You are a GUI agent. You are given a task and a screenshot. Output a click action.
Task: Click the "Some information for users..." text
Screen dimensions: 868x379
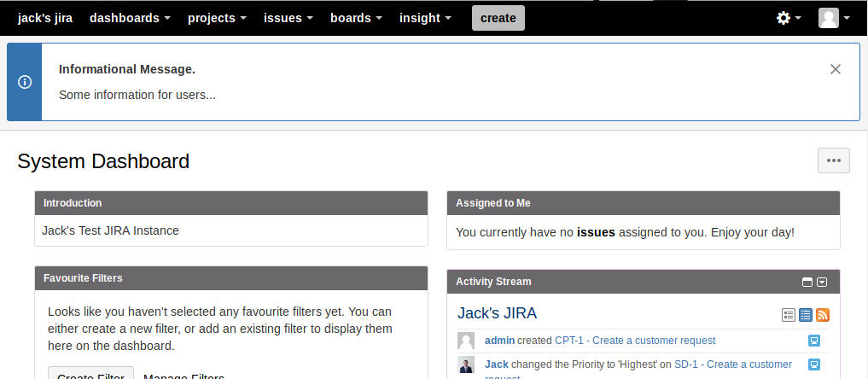pyautogui.click(x=137, y=95)
